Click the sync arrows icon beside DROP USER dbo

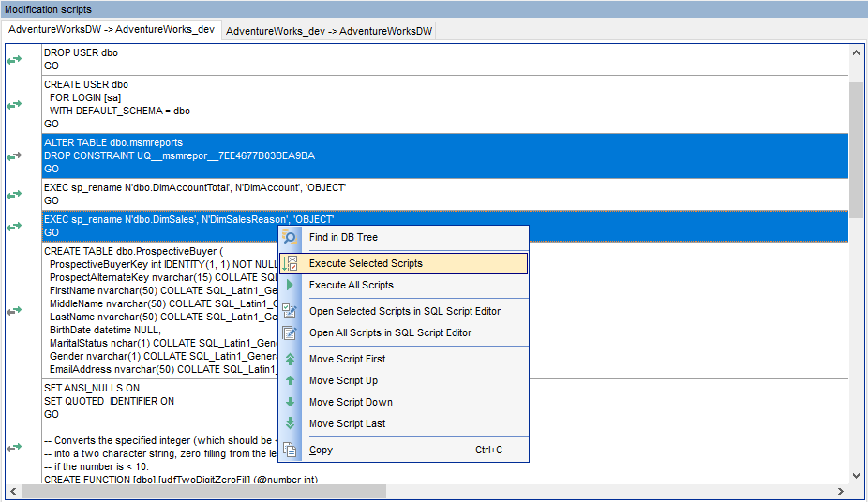click(x=14, y=60)
